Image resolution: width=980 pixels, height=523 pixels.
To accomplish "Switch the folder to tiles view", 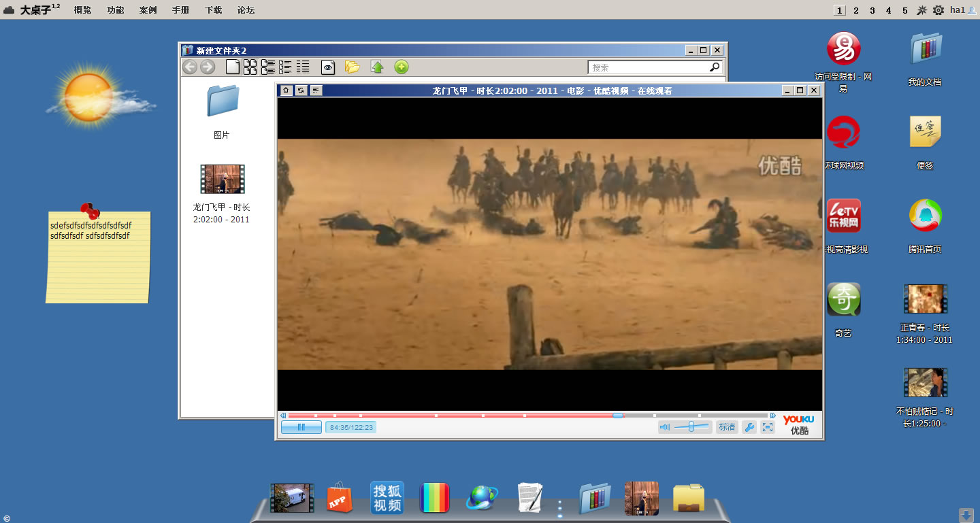I will point(268,67).
